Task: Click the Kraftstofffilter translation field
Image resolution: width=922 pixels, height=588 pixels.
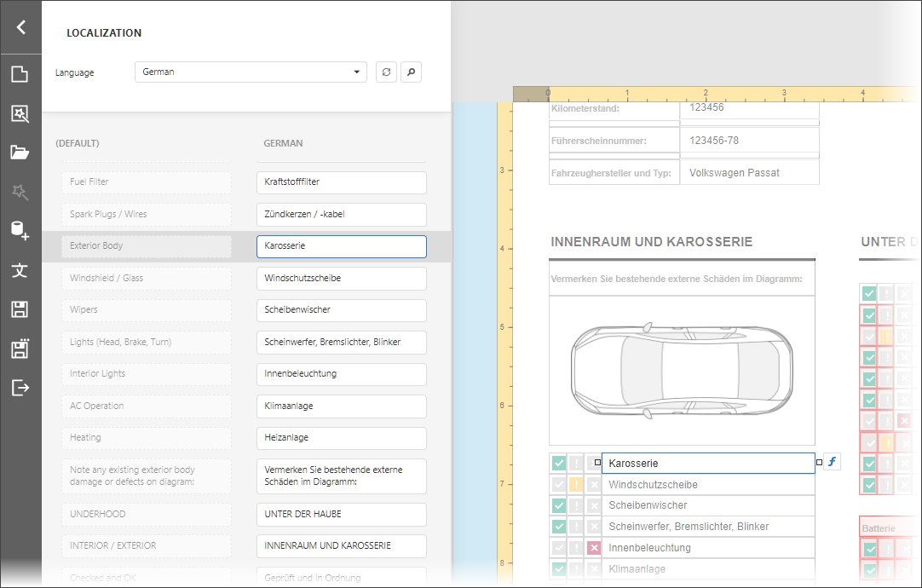Action: click(x=341, y=182)
